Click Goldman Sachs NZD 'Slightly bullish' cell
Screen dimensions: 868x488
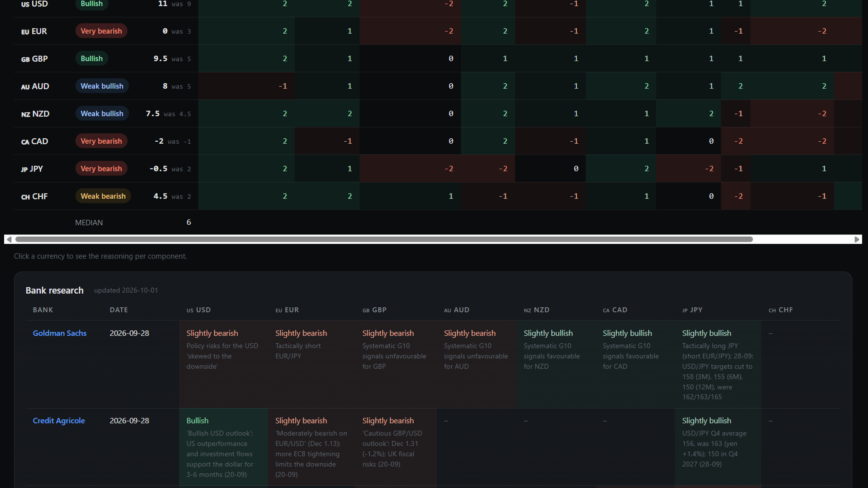coord(556,364)
